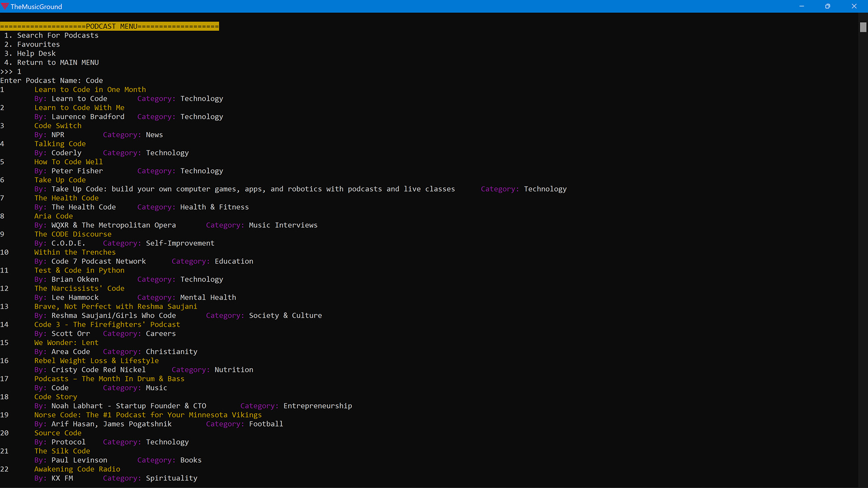Click author 'Laurence Bradford'
This screenshot has width=868, height=488.
pyautogui.click(x=88, y=117)
